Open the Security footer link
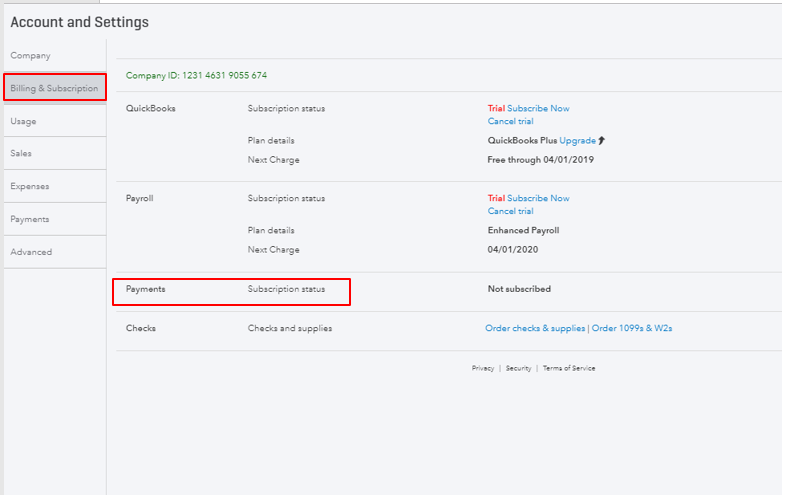The width and height of the screenshot is (786, 495). [x=518, y=368]
